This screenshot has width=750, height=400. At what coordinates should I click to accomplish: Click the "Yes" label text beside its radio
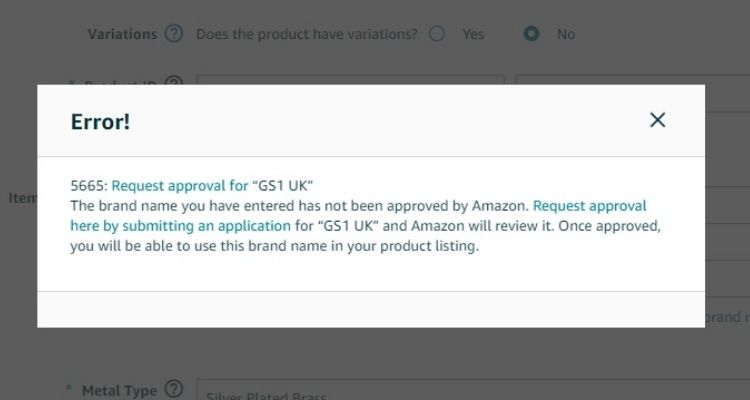click(473, 34)
